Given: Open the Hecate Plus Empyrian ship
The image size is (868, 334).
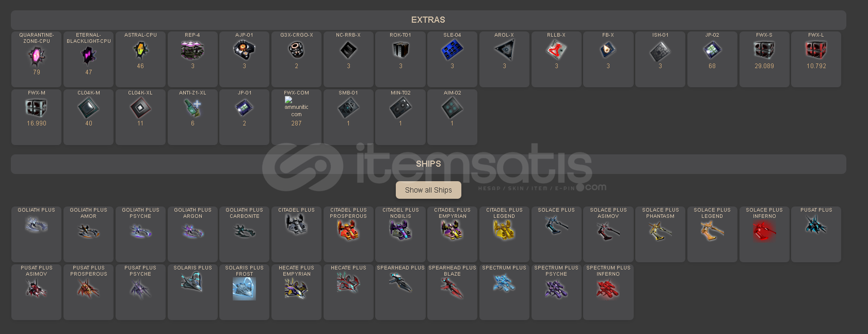Looking at the screenshot, I should tap(296, 289).
